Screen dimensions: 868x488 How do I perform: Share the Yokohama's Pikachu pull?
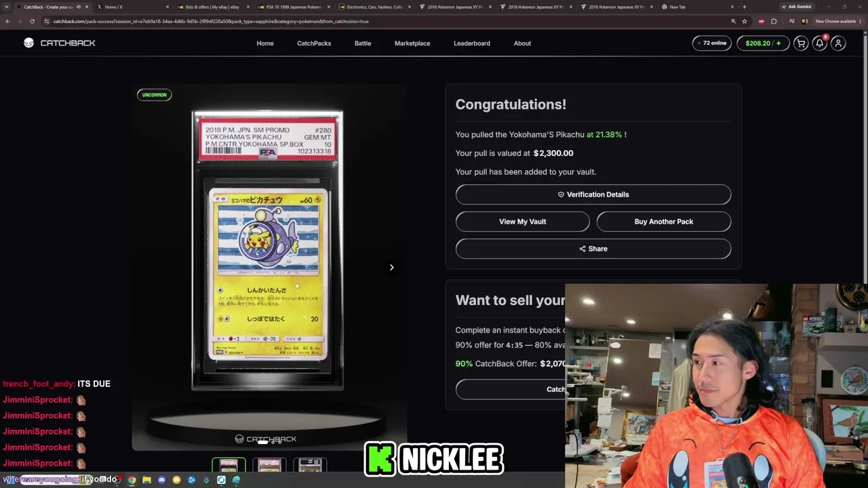[x=593, y=249]
